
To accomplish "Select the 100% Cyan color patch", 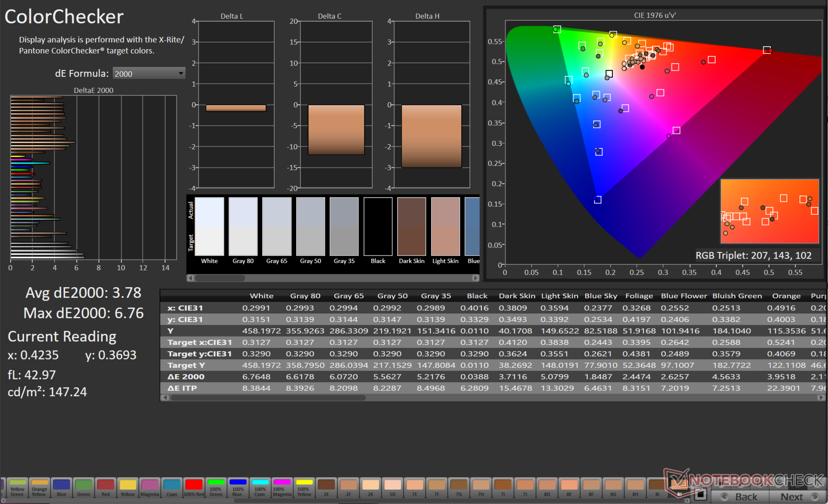I will click(260, 488).
